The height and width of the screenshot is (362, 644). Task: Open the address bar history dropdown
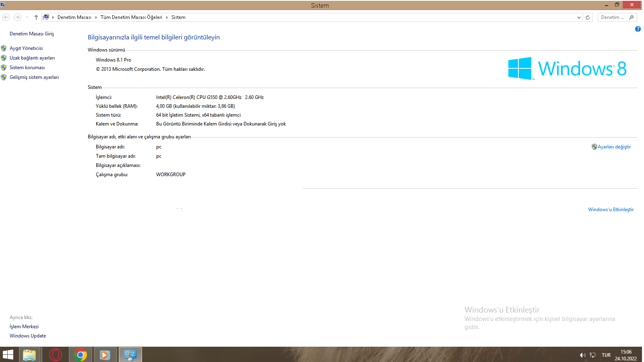[x=579, y=17]
